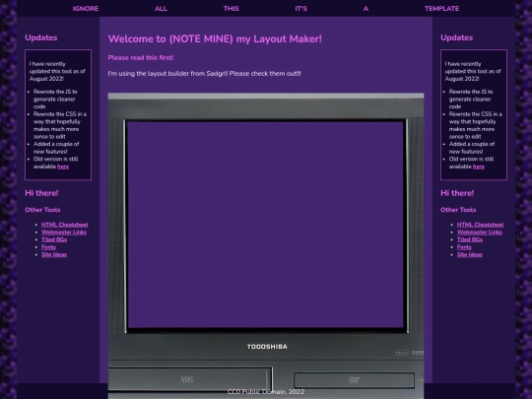Select the THIS navigation link
The height and width of the screenshot is (399, 532).
tap(232, 9)
